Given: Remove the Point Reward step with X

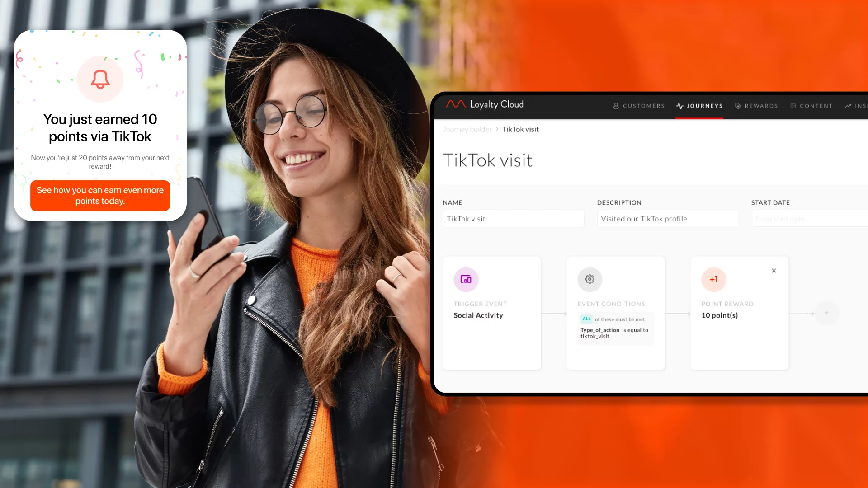Looking at the screenshot, I should (774, 271).
